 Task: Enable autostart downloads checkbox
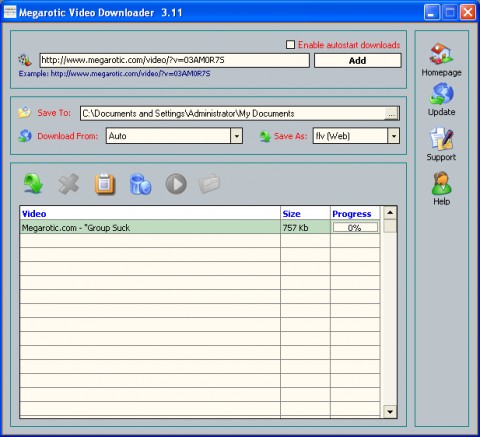pos(290,45)
